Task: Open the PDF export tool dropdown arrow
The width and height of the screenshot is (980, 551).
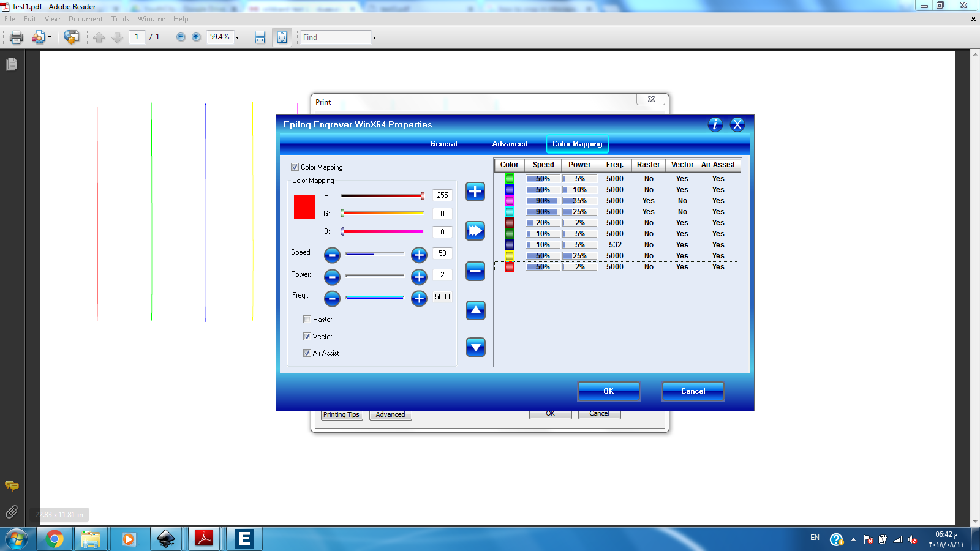Action: [x=50, y=37]
